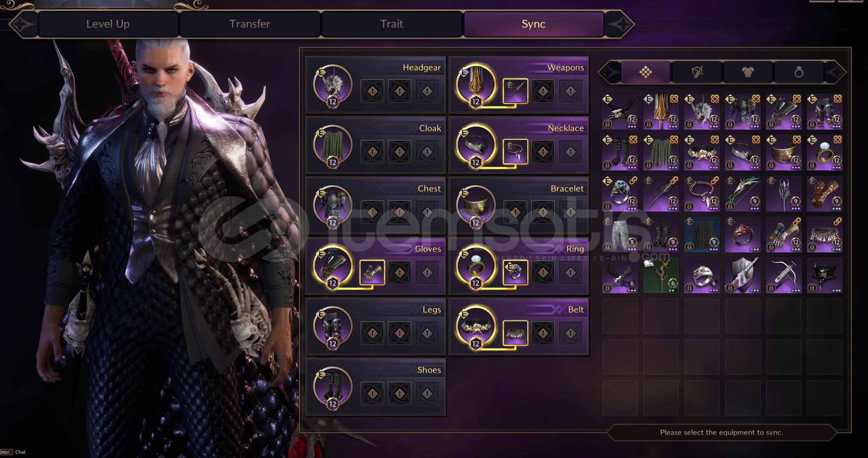Screen dimensions: 868x458
Task: Open the Chat button
Action: 20,452
